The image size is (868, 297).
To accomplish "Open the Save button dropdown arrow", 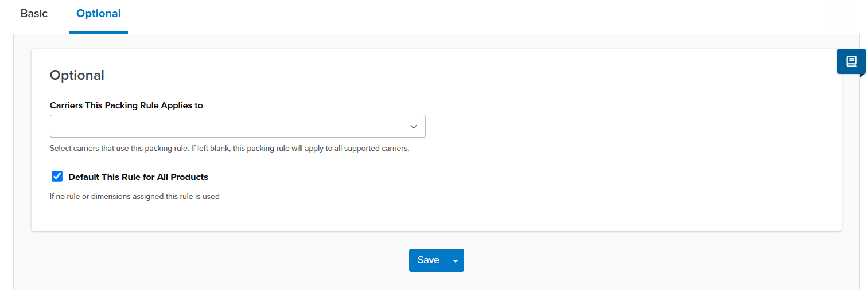I will pyautogui.click(x=456, y=261).
